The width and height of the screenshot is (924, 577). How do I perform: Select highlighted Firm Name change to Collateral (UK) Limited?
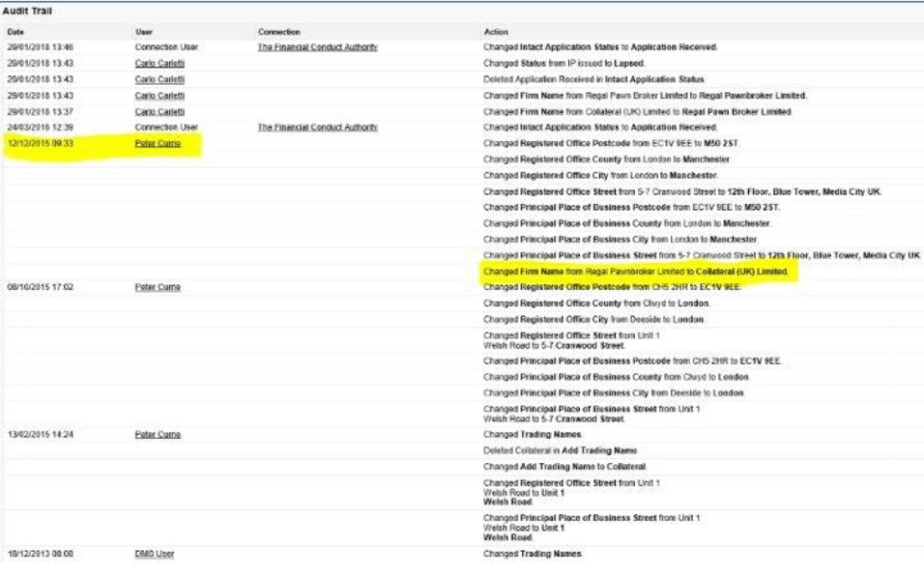click(x=637, y=271)
